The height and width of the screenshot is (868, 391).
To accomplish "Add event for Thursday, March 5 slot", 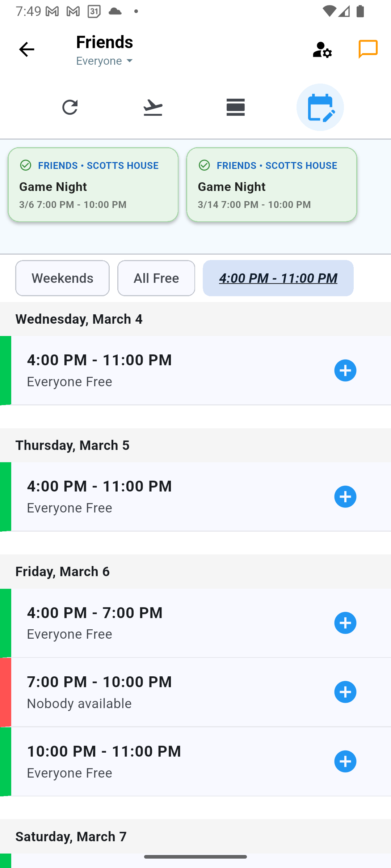I will coord(345,497).
